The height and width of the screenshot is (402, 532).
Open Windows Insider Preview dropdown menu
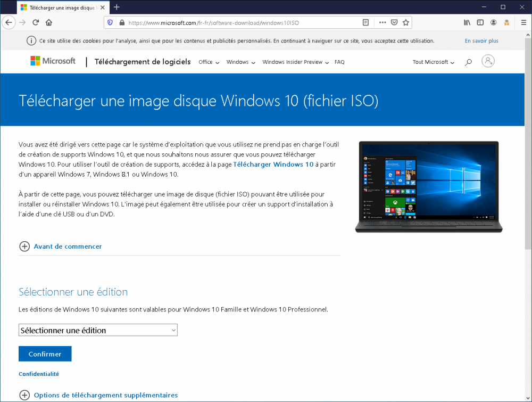pos(295,62)
